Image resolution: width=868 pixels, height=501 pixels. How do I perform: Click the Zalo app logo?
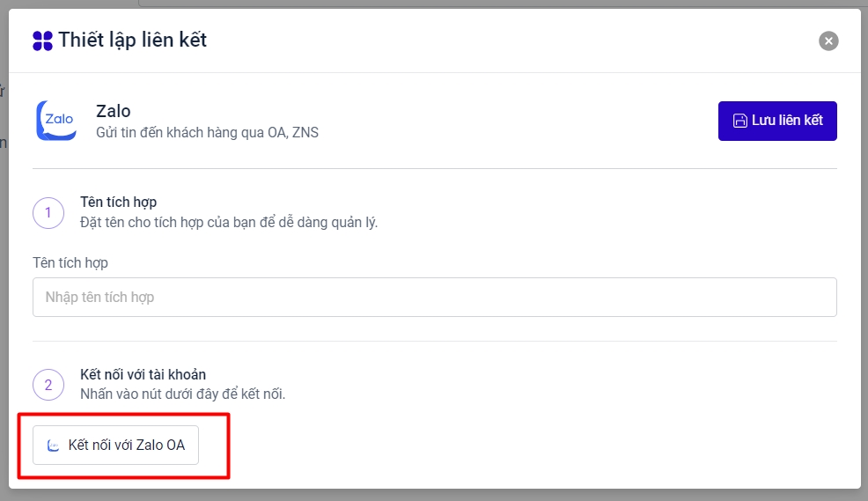click(x=55, y=121)
